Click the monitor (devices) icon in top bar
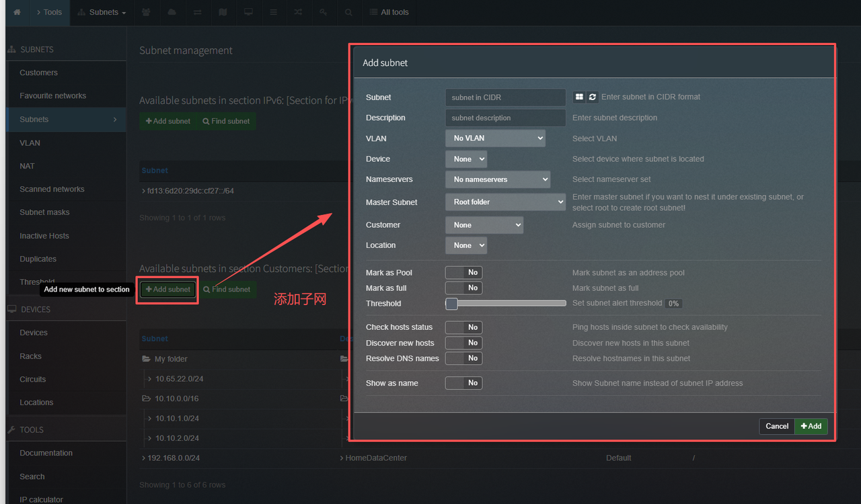This screenshot has width=861, height=504. pyautogui.click(x=248, y=12)
